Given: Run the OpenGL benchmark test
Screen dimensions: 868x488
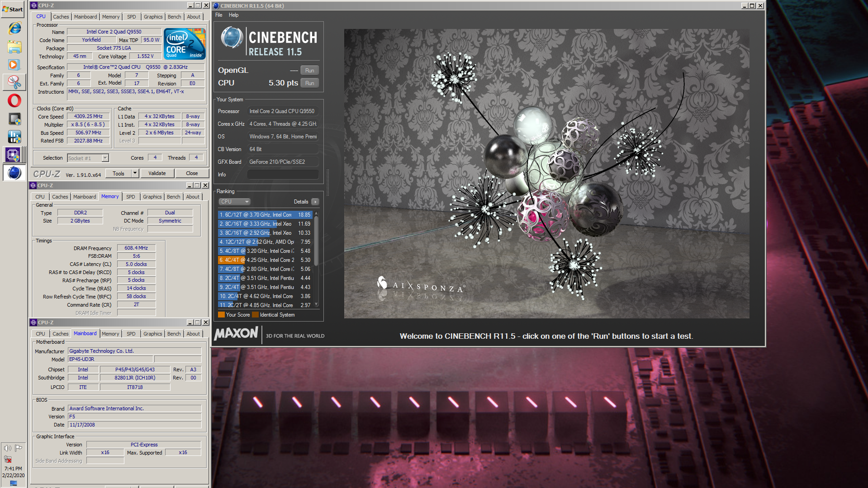Looking at the screenshot, I should coord(309,71).
